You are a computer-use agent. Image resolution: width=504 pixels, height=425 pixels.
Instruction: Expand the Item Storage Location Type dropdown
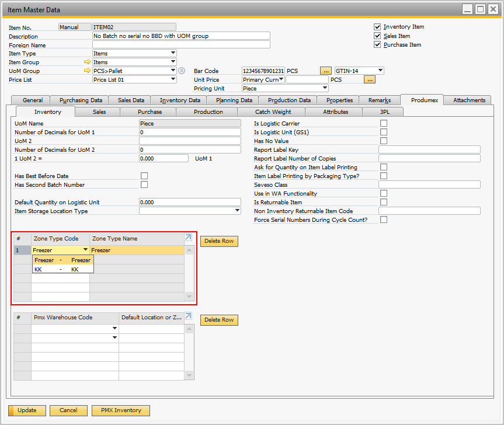click(238, 211)
